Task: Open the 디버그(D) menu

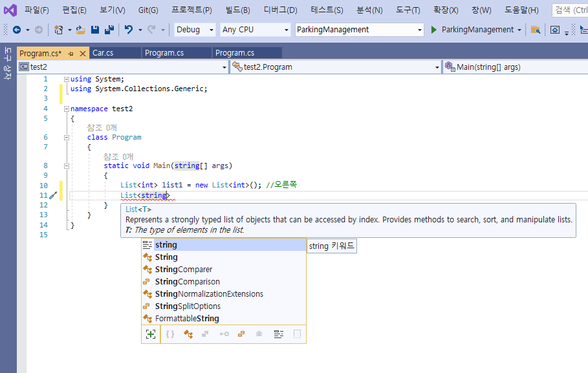Action: tap(281, 10)
